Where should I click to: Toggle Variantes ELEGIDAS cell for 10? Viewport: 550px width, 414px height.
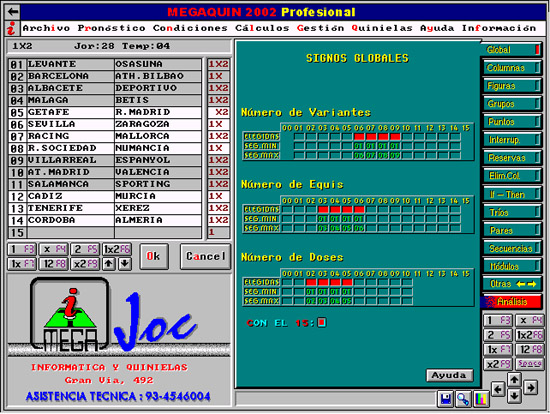pyautogui.click(x=407, y=136)
